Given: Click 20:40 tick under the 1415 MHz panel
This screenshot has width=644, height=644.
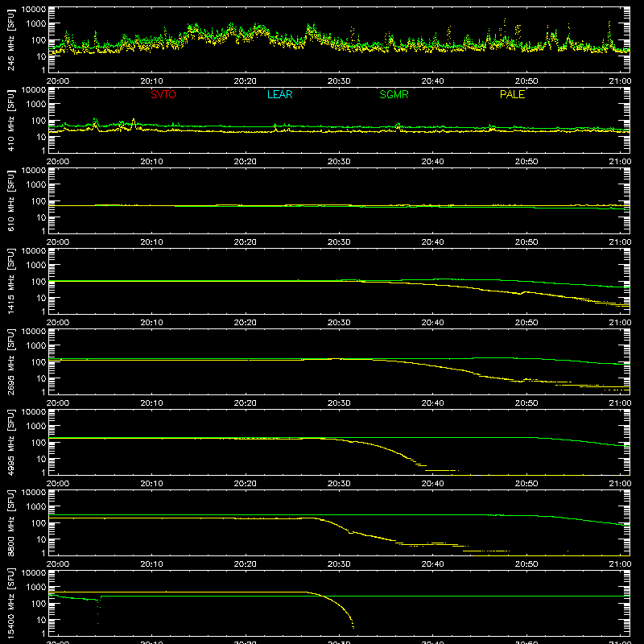Looking at the screenshot, I should pos(432,323).
